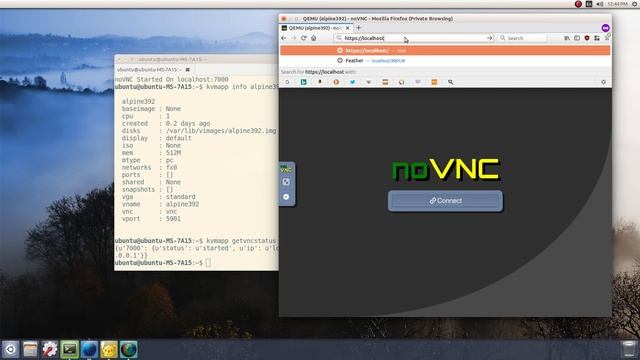Open session gear menu in top panel
This screenshot has width=640, height=360.
[635, 4]
